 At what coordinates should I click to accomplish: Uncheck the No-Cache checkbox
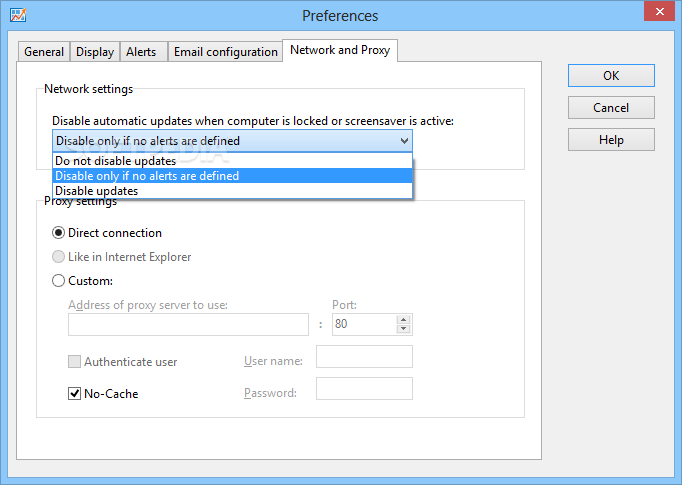coord(74,394)
